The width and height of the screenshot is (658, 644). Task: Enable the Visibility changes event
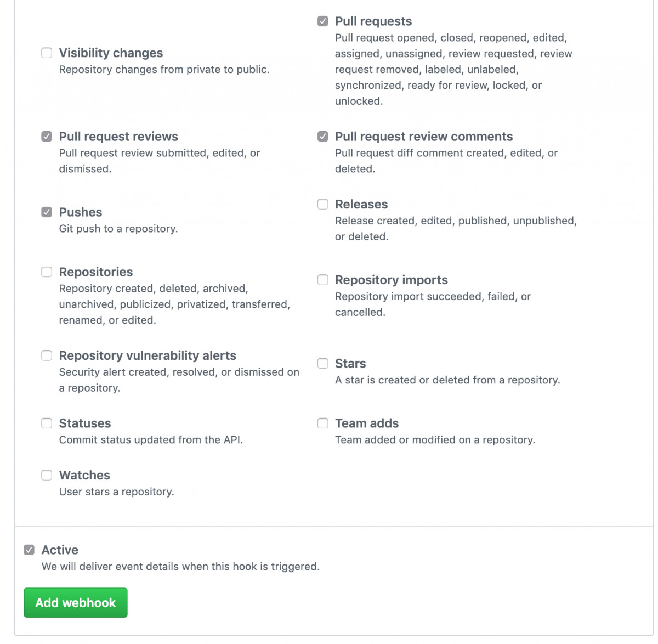(47, 53)
